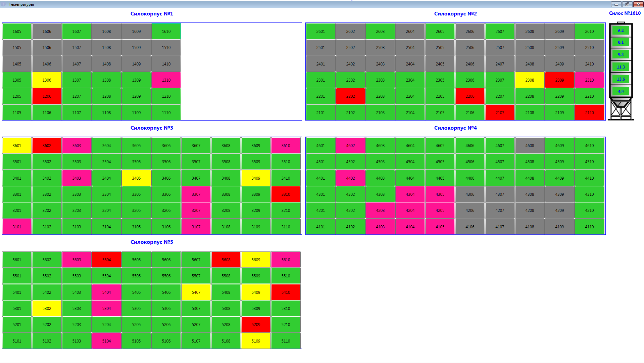Open red silo cell 3310

286,194
